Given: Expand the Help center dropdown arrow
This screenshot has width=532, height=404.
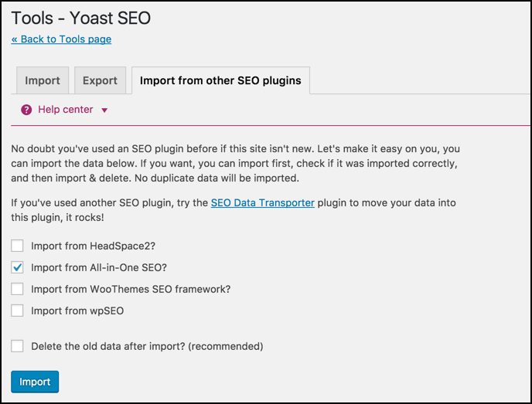Looking at the screenshot, I should 104,110.
